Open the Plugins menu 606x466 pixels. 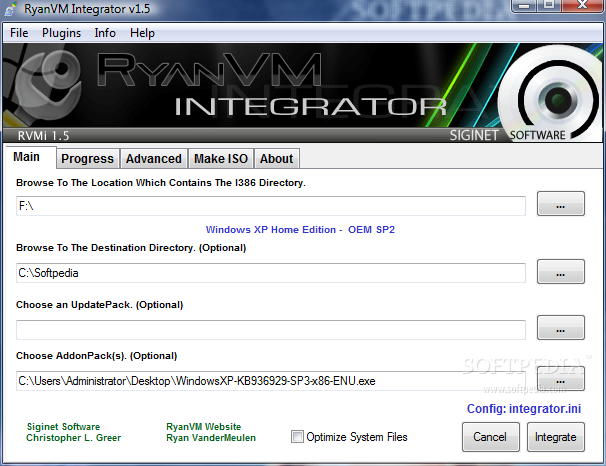pos(61,33)
